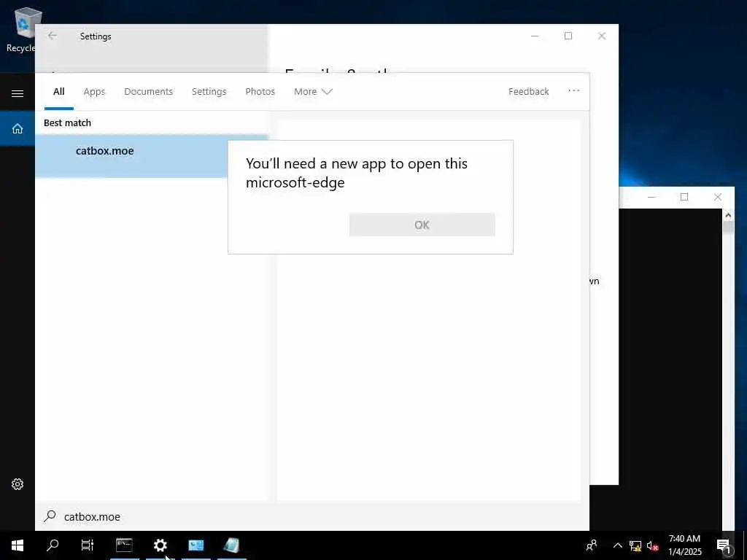
Task: Close the background console window
Action: (718, 197)
